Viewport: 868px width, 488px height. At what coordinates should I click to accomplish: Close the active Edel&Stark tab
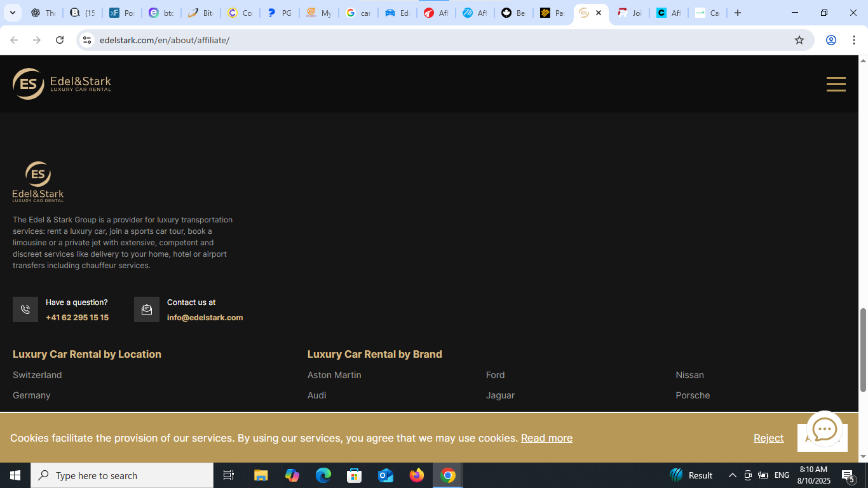tap(599, 13)
